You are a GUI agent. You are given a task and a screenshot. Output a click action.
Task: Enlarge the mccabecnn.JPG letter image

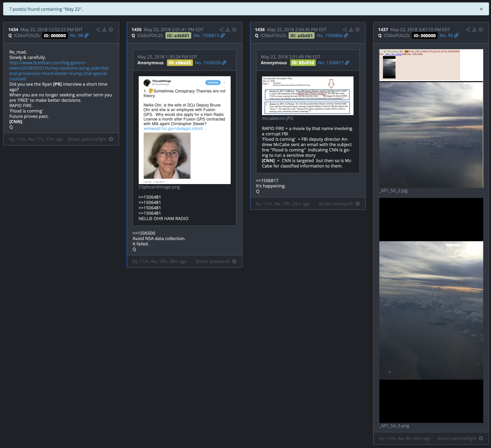(x=308, y=96)
